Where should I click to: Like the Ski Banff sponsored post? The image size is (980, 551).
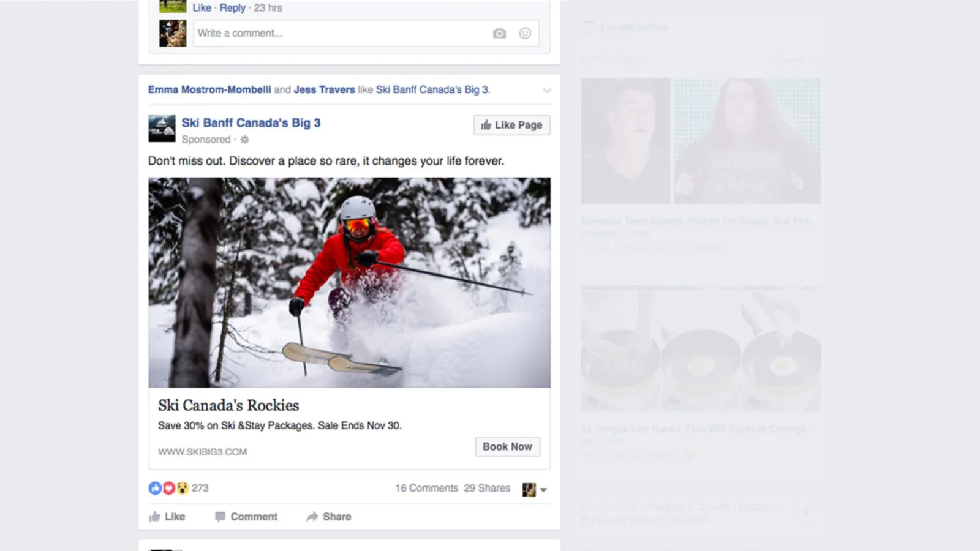pos(167,517)
